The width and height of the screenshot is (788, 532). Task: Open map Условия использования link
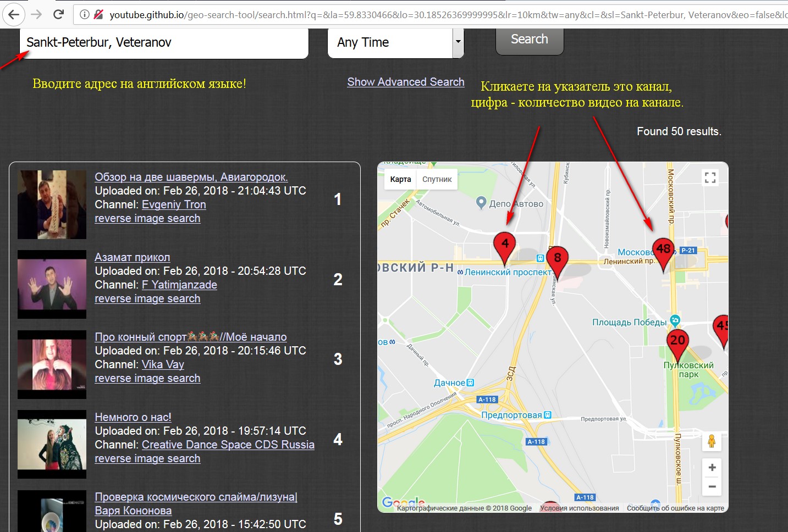click(579, 508)
